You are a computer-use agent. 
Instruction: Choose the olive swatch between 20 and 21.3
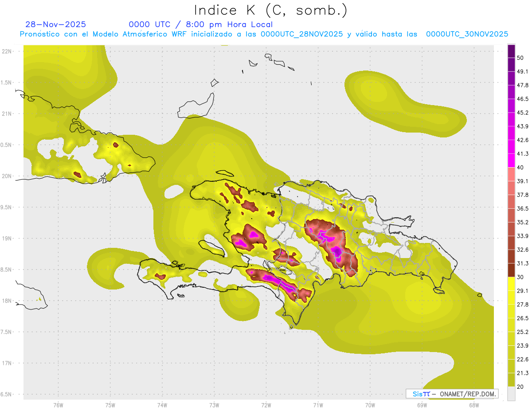point(511,380)
